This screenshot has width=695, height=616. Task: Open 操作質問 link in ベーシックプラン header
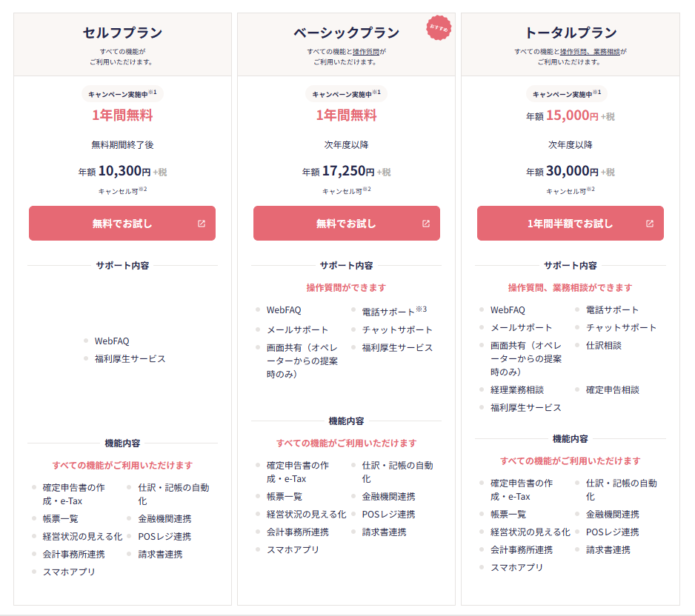[x=366, y=52]
